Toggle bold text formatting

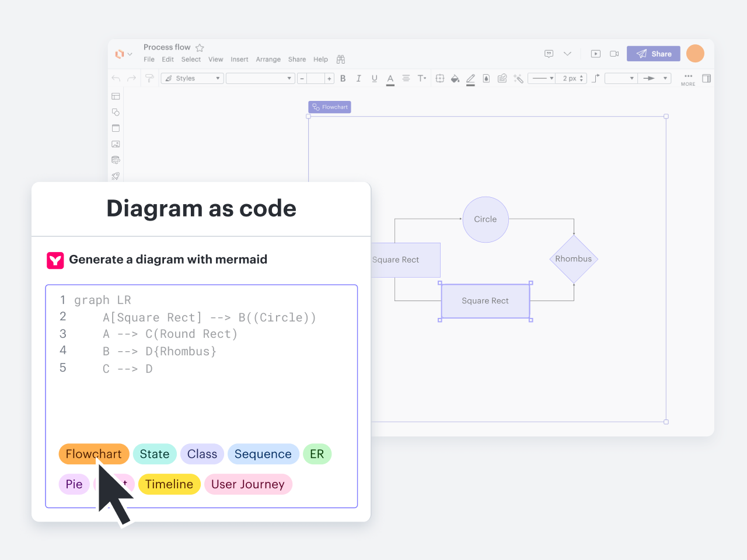tap(343, 78)
